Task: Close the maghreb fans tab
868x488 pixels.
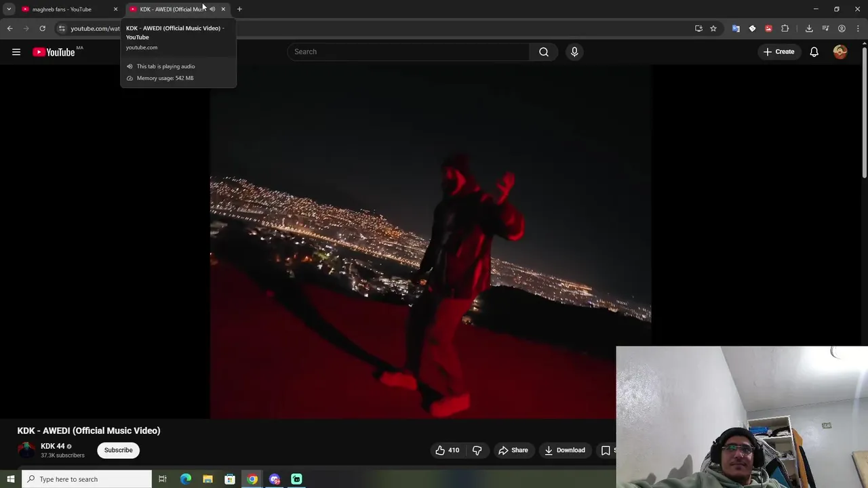Action: pos(115,9)
